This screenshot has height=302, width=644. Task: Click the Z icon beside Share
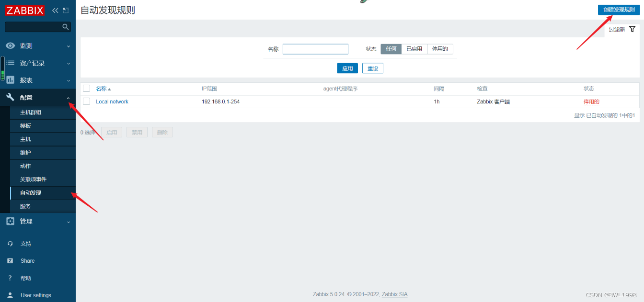coord(10,261)
